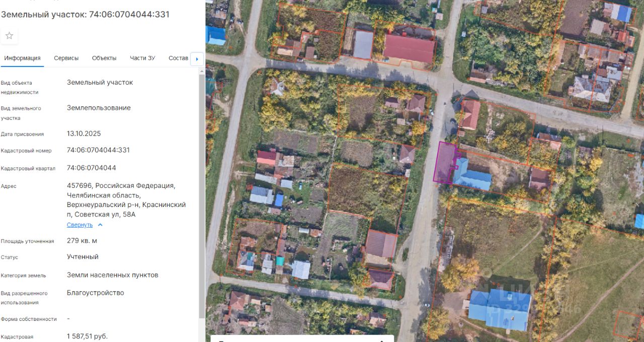The width and height of the screenshot is (644, 342).
Task: Add the land plot to favorites with the star
Action: (x=9, y=36)
